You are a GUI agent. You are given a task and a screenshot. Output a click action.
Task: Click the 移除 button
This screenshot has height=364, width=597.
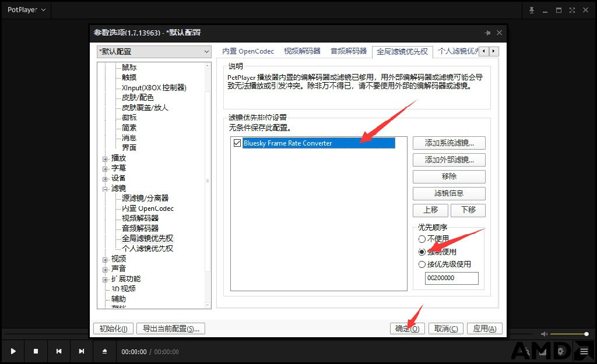[449, 176]
